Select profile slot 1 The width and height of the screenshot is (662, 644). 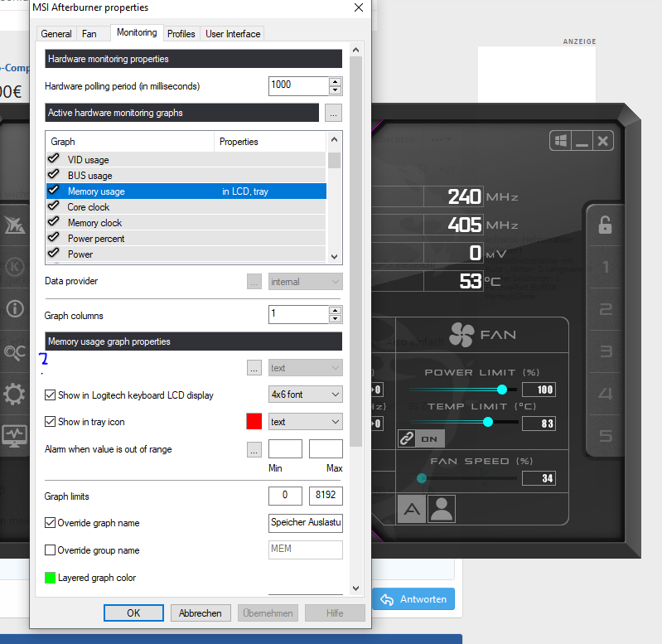(606, 267)
